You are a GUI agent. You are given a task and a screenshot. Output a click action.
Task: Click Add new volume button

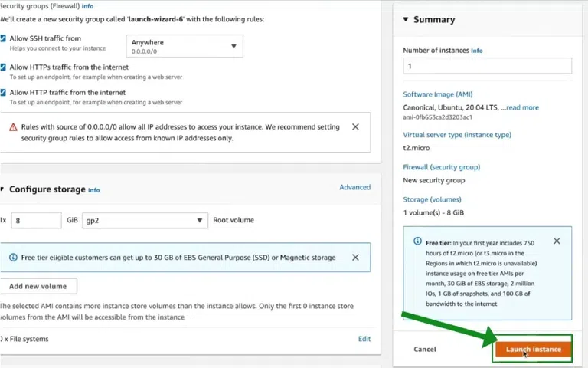38,286
